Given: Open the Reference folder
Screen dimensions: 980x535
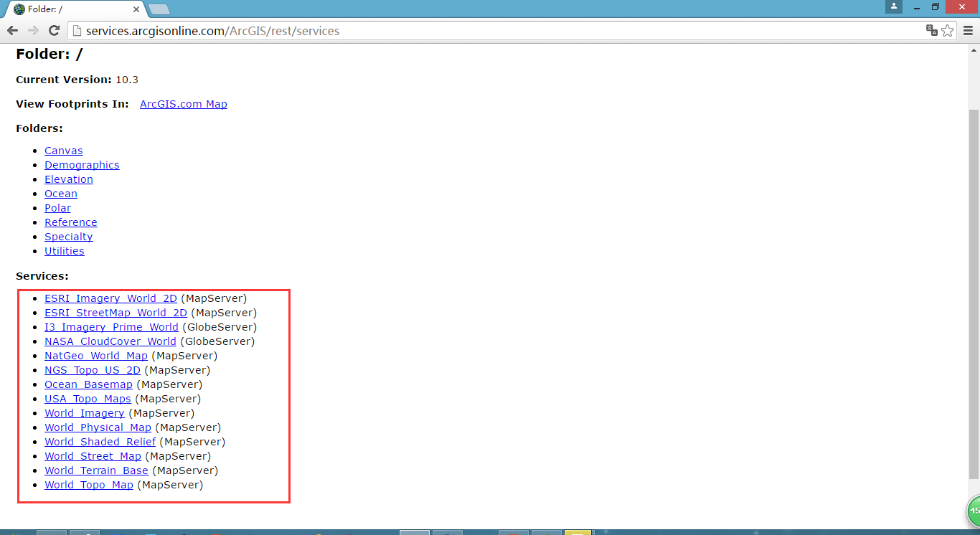Looking at the screenshot, I should (x=71, y=222).
